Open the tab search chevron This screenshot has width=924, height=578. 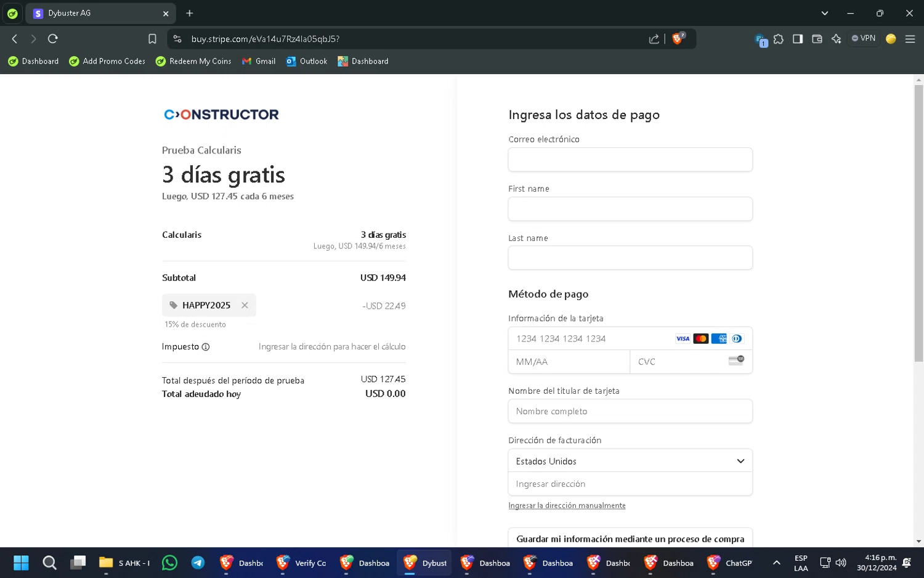[x=824, y=13]
